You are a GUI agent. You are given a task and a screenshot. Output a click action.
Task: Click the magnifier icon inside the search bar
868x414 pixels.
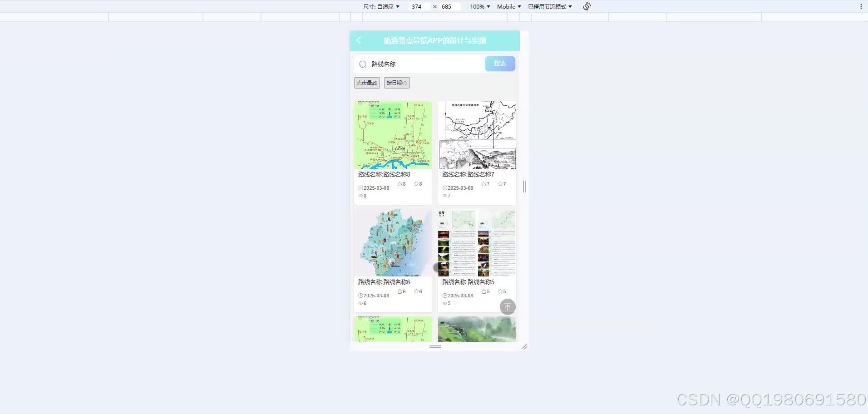[x=363, y=64]
